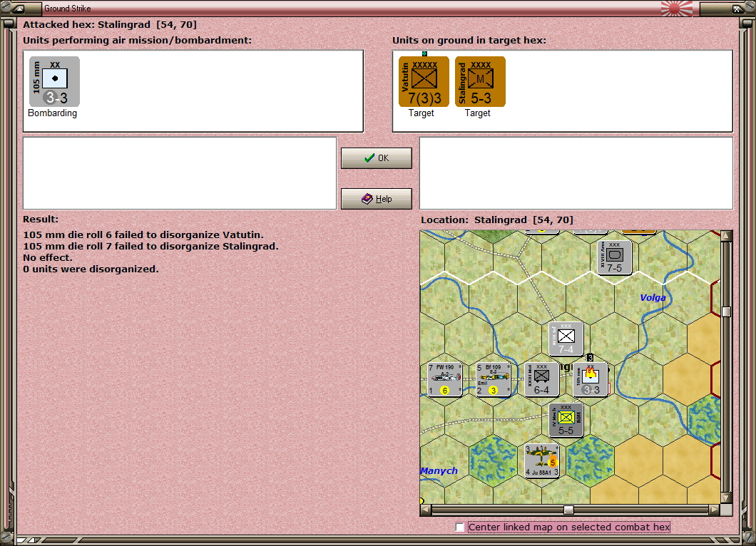Click the OK button
The image size is (756, 546).
(x=377, y=158)
